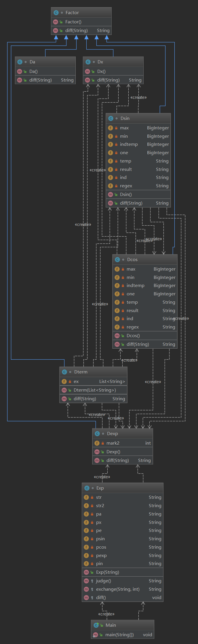Select field pe in Exp

coord(99,530)
